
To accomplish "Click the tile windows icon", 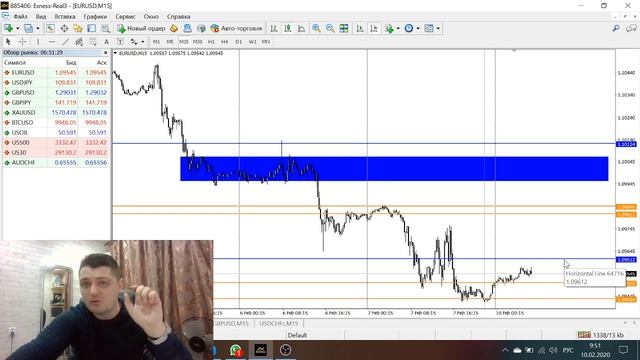I will [344, 28].
